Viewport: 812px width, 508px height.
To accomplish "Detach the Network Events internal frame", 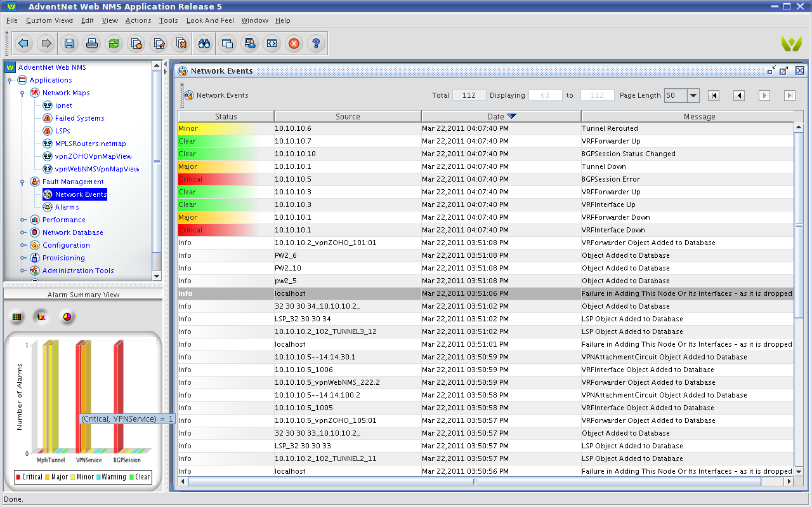I will (771, 70).
